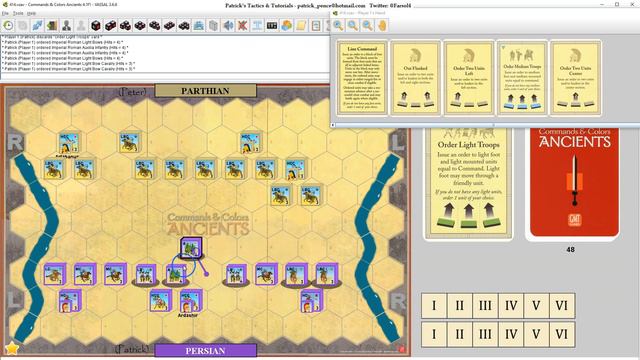Open the Tools menu

pyautogui.click(x=18, y=13)
